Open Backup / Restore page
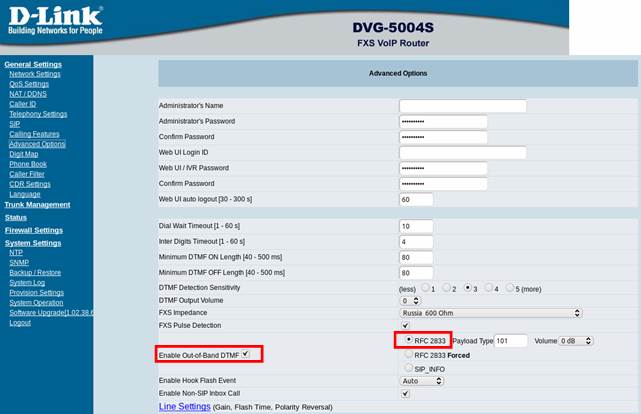The image size is (641, 414). click(35, 273)
